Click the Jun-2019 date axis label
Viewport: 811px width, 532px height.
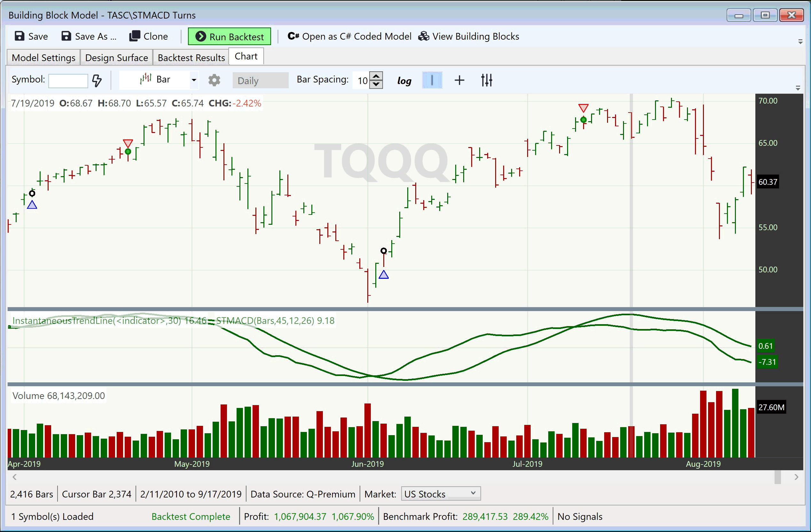click(367, 464)
